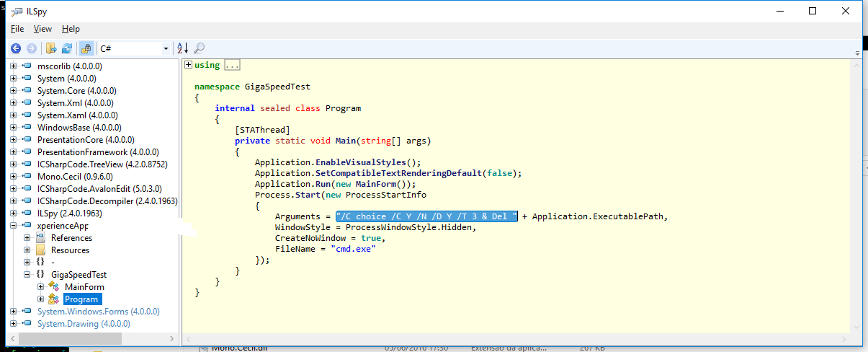Expand the PresentationFramework assembly node
Screen dimensions: 868x352
pos(13,152)
